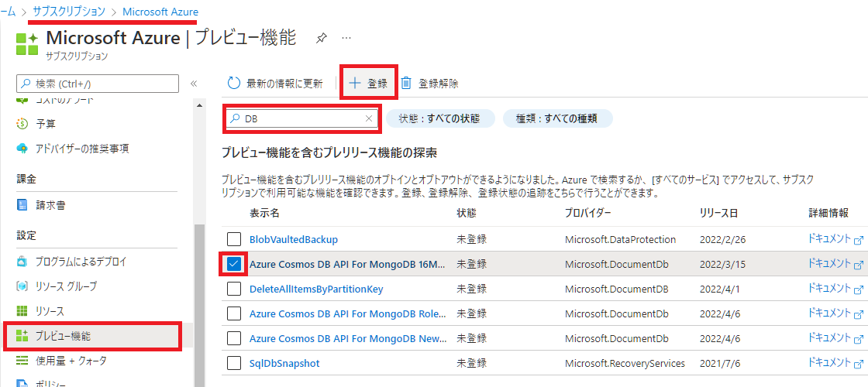Screen dimensions: 868x387
Task: Open ドキュメント link for BlobVaultedBackup
Action: [829, 239]
